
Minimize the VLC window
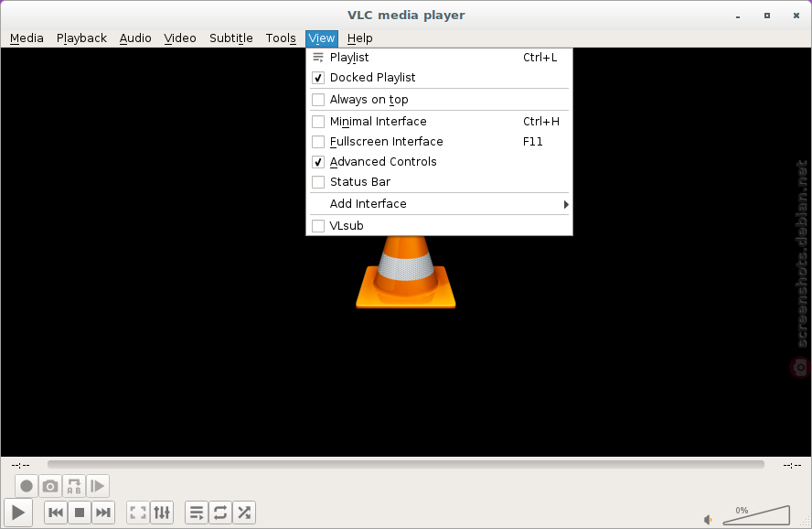[x=738, y=16]
